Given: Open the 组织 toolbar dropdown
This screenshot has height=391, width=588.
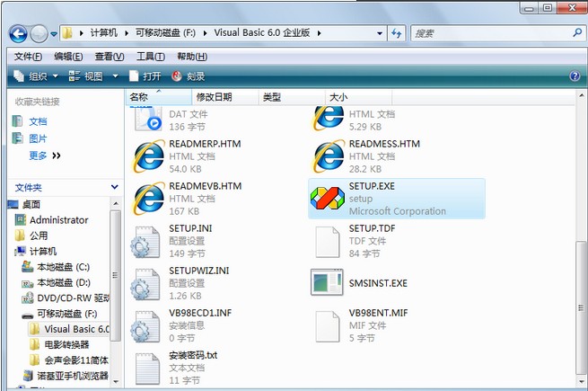Looking at the screenshot, I should [x=36, y=76].
